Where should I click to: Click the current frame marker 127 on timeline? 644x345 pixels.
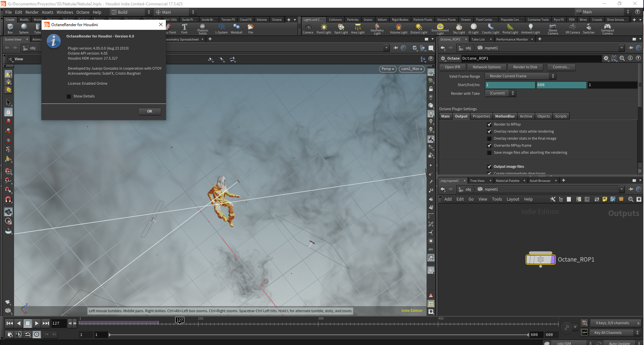pyautogui.click(x=180, y=320)
